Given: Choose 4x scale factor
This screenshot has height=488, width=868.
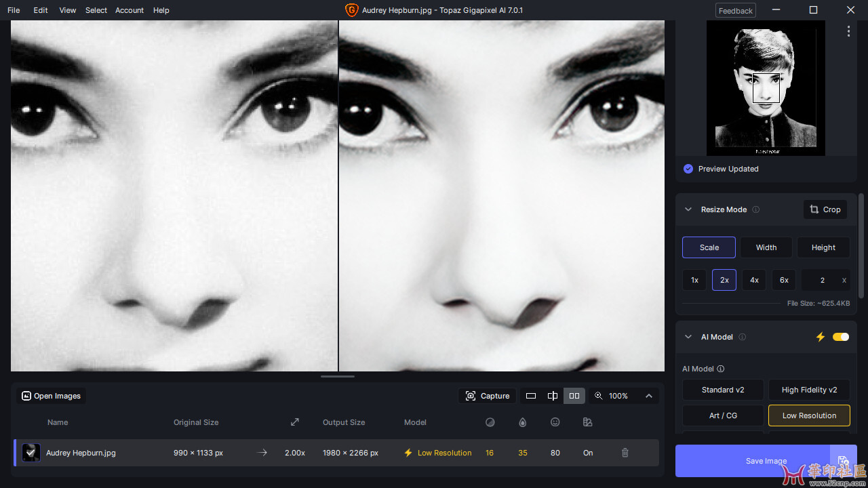Looking at the screenshot, I should (754, 280).
